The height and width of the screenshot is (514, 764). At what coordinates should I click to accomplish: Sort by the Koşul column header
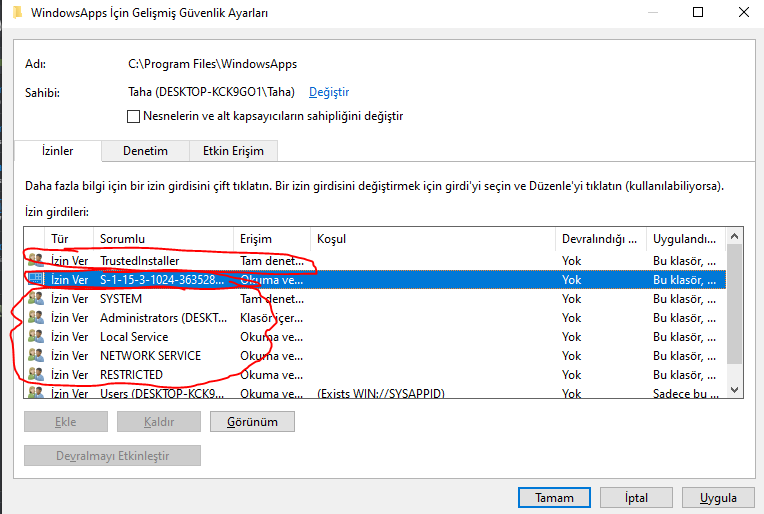433,239
